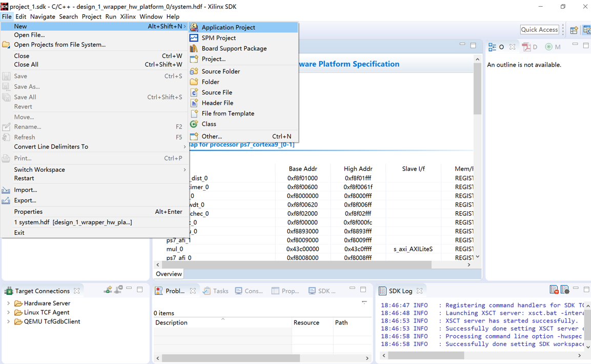Choose File from Template
This screenshot has height=364, width=591.
[243, 113]
